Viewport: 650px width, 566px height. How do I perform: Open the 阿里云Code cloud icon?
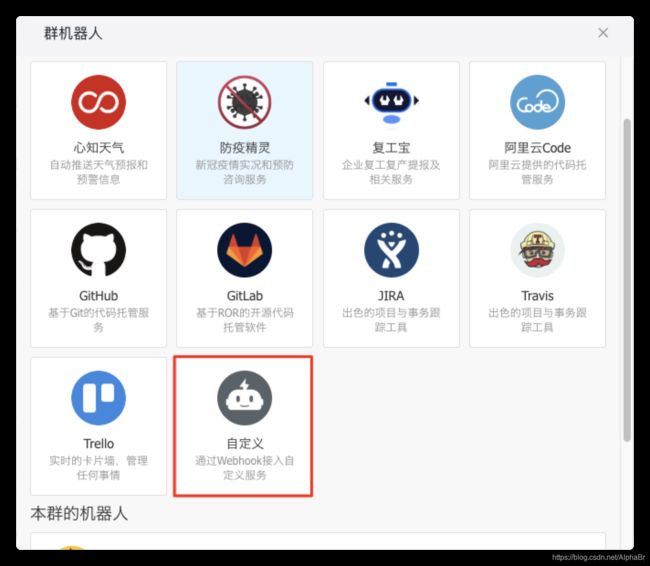537,102
